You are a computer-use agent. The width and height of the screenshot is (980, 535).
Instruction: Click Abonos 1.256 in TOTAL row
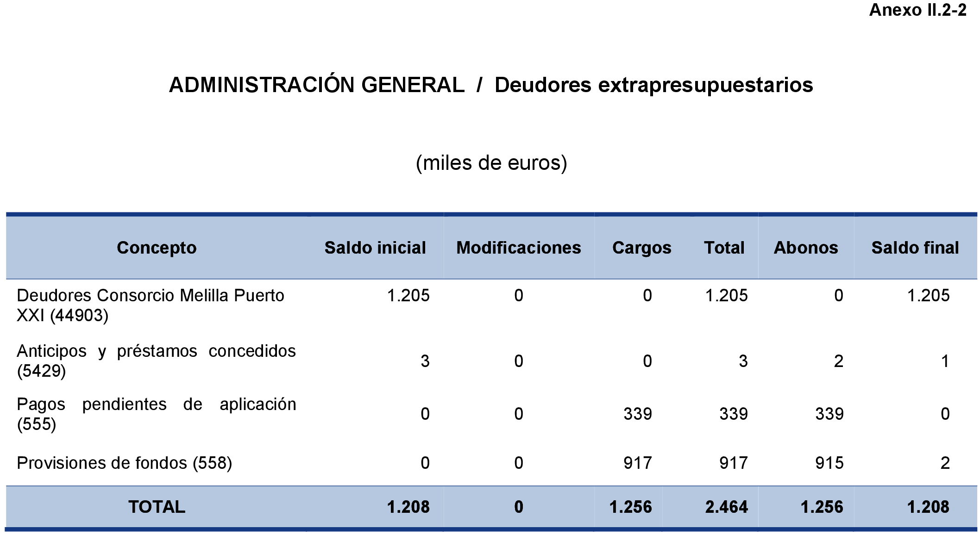pyautogui.click(x=822, y=507)
